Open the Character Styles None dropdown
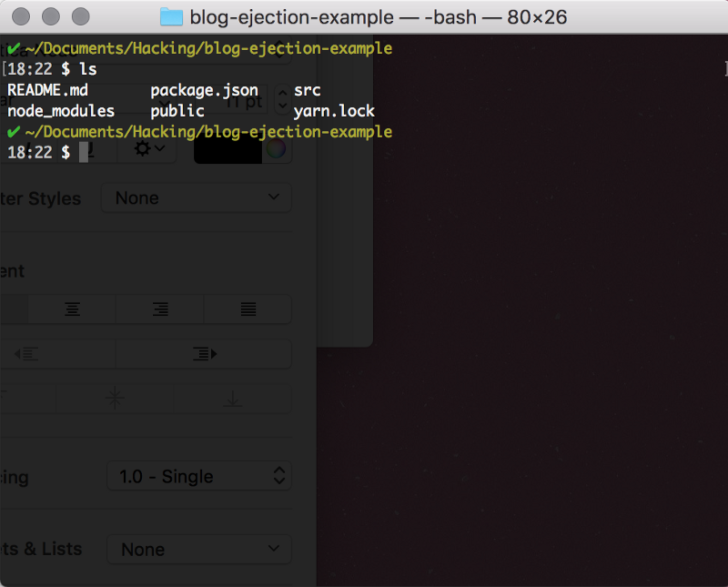The height and width of the screenshot is (587, 728). (196, 197)
